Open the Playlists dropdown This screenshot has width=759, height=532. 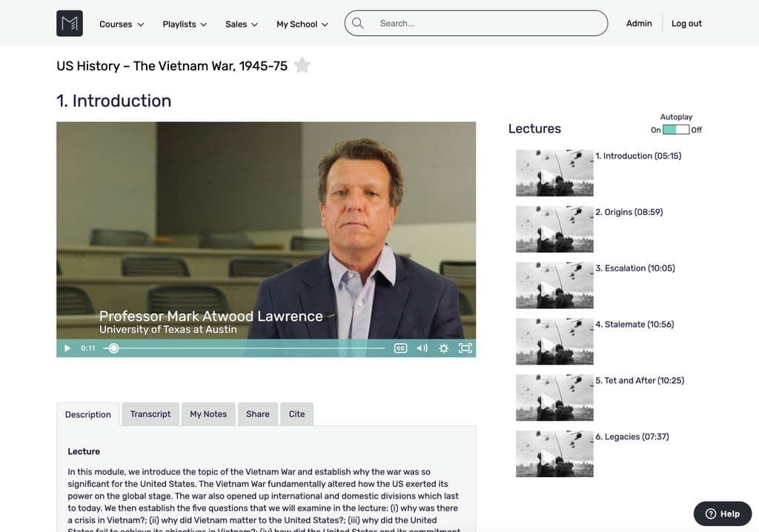coord(185,24)
